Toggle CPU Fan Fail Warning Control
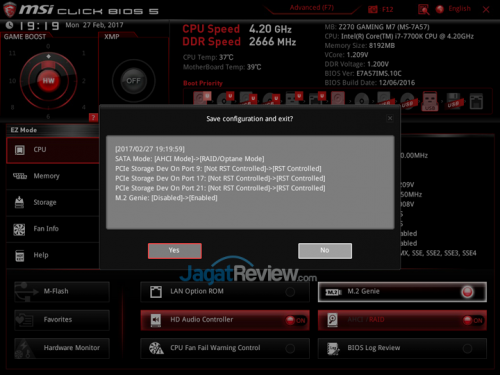Image resolution: width=500 pixels, height=375 pixels. click(x=290, y=349)
